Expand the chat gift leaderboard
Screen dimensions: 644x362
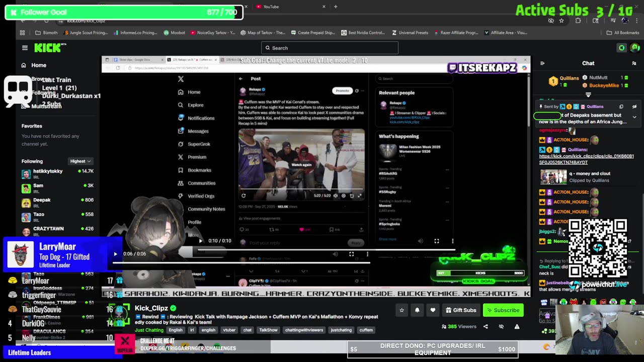[588, 95]
